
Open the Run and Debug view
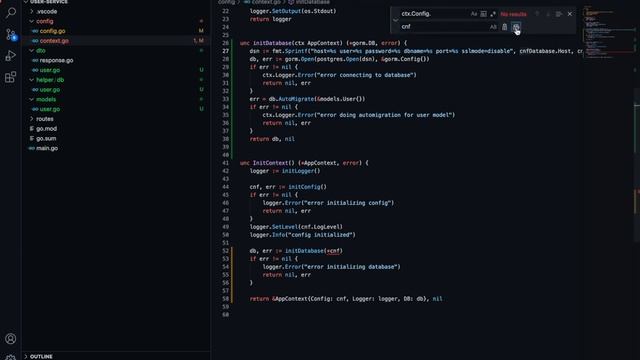point(11,56)
